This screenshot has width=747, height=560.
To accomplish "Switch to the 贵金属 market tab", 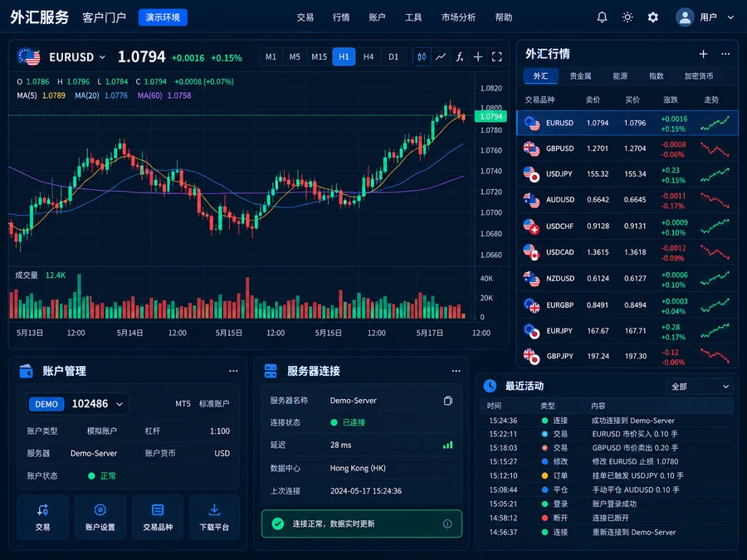I will click(x=580, y=76).
